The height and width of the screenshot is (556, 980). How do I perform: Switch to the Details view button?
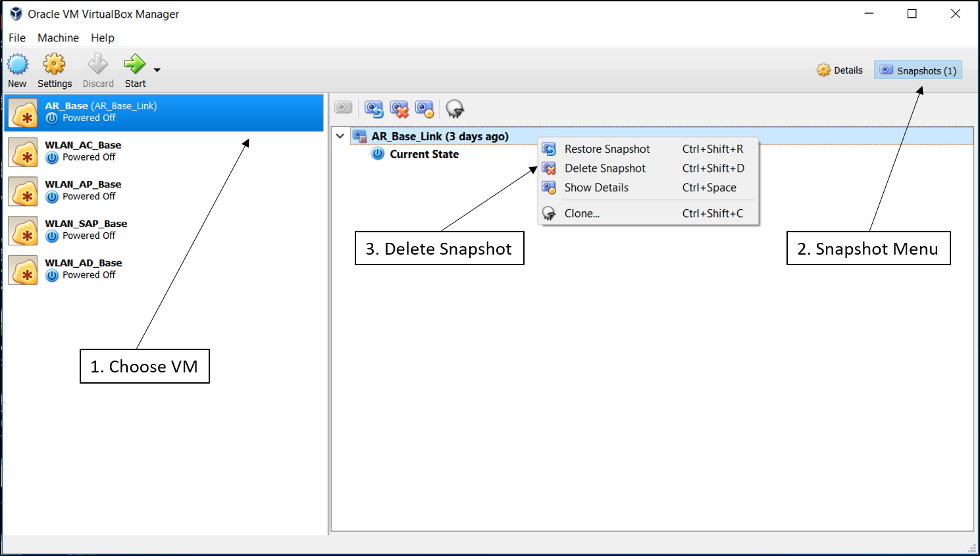click(840, 70)
